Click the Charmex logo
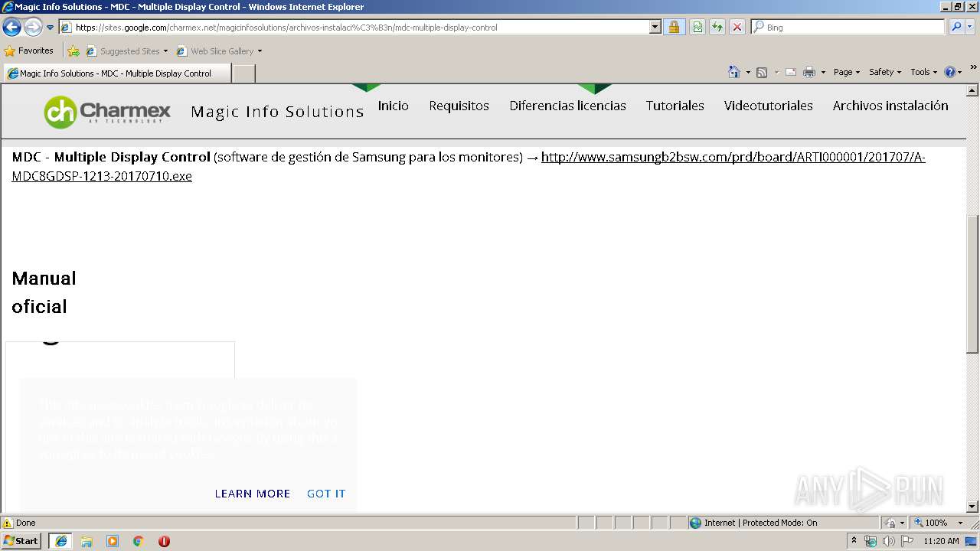The image size is (980, 551). [x=107, y=112]
